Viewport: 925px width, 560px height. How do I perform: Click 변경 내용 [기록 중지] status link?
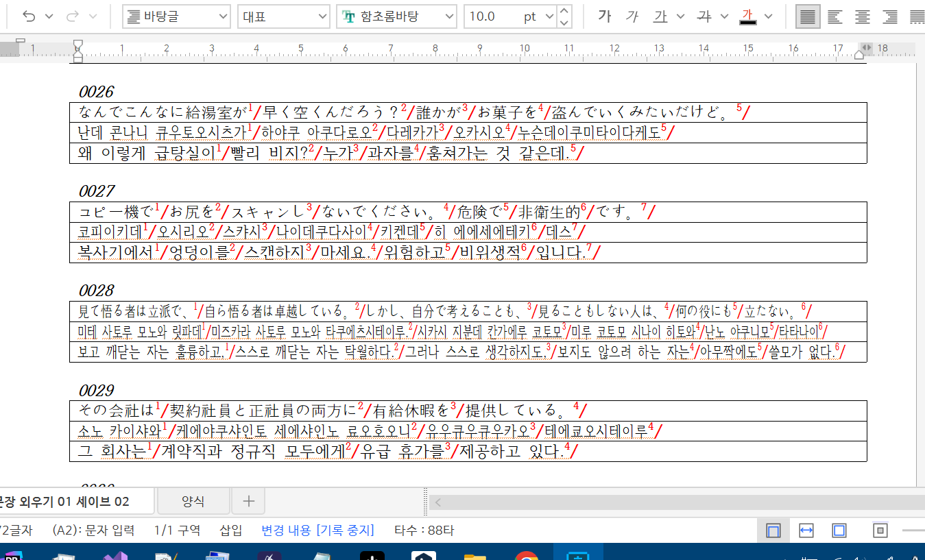click(x=317, y=531)
